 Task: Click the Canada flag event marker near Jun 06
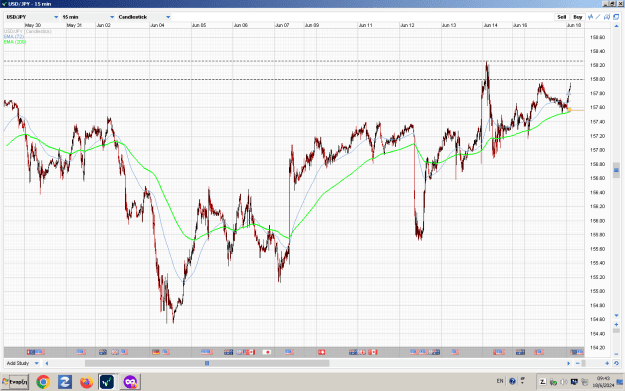tap(250, 352)
